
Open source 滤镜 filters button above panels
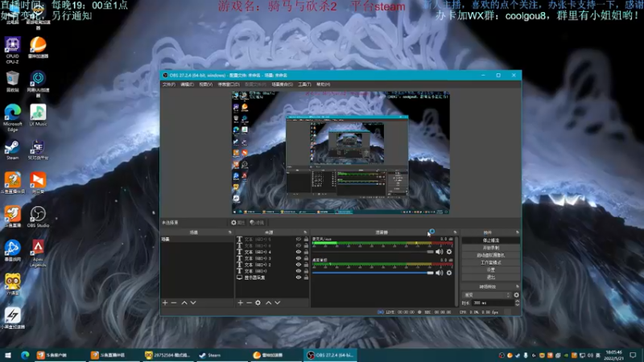pos(257,223)
